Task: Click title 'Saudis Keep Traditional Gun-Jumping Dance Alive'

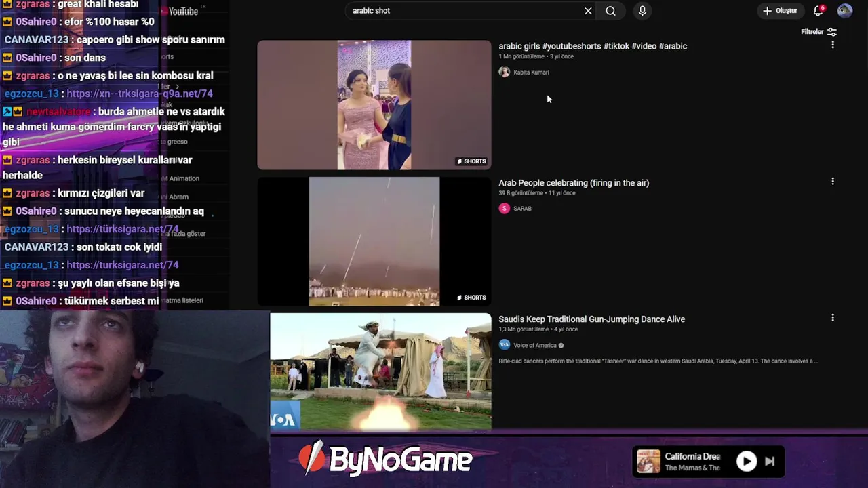Action: 591,319
